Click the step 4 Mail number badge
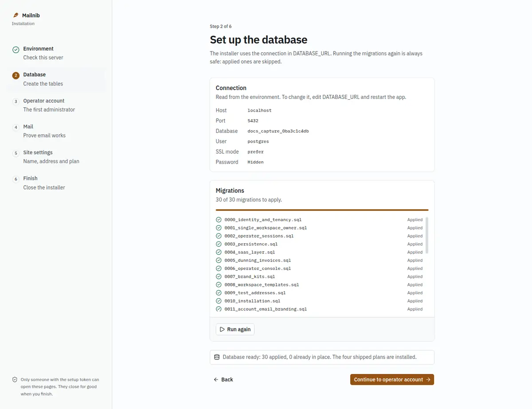Image resolution: width=532 pixels, height=409 pixels. pos(16,128)
